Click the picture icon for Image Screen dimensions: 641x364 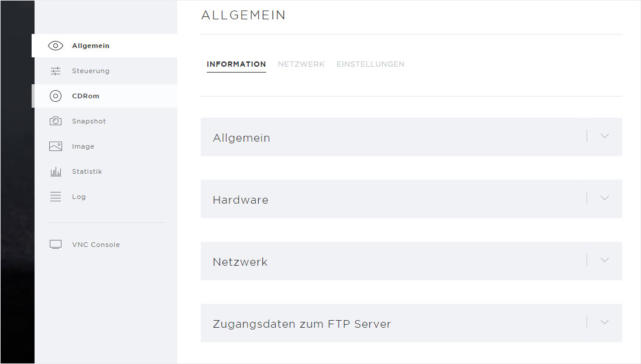pyautogui.click(x=56, y=146)
